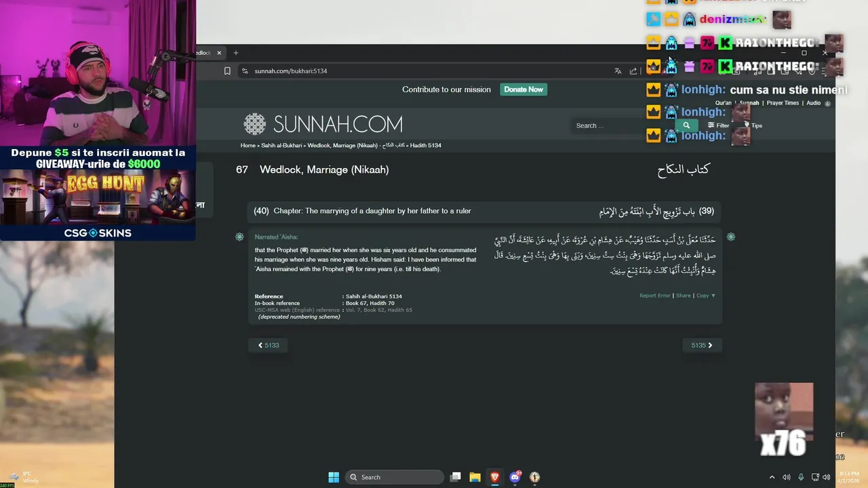
Task: Expand the Copy dropdown under hadith
Action: [x=706, y=296]
